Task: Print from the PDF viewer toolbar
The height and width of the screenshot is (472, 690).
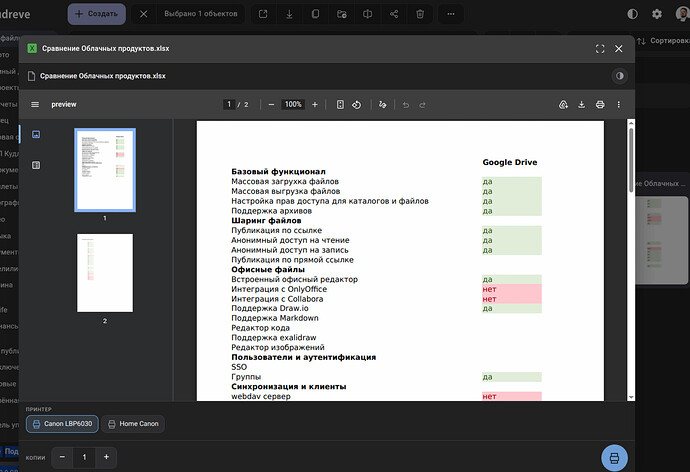Action: coord(600,105)
